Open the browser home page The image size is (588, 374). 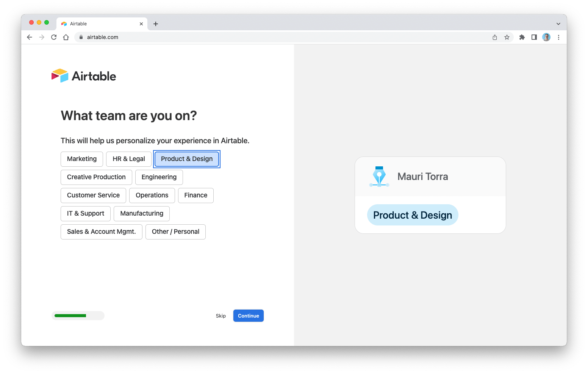[66, 37]
